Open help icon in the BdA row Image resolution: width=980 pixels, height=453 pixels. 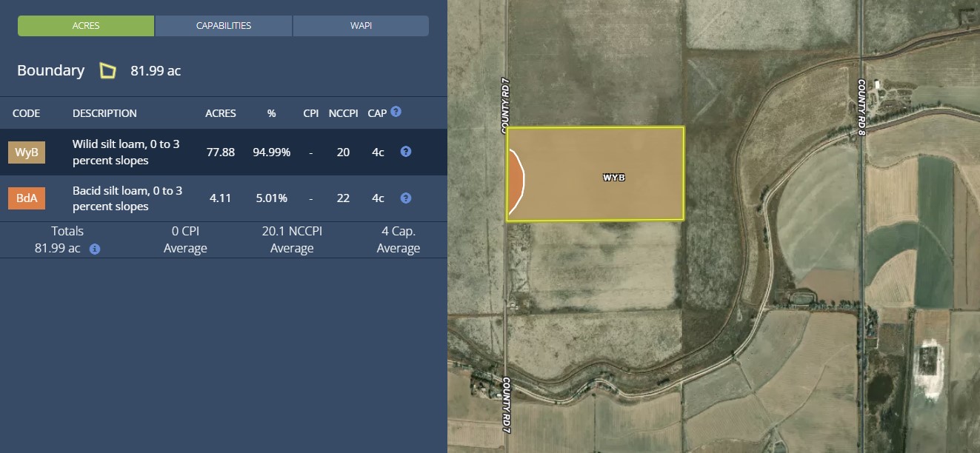click(x=406, y=198)
